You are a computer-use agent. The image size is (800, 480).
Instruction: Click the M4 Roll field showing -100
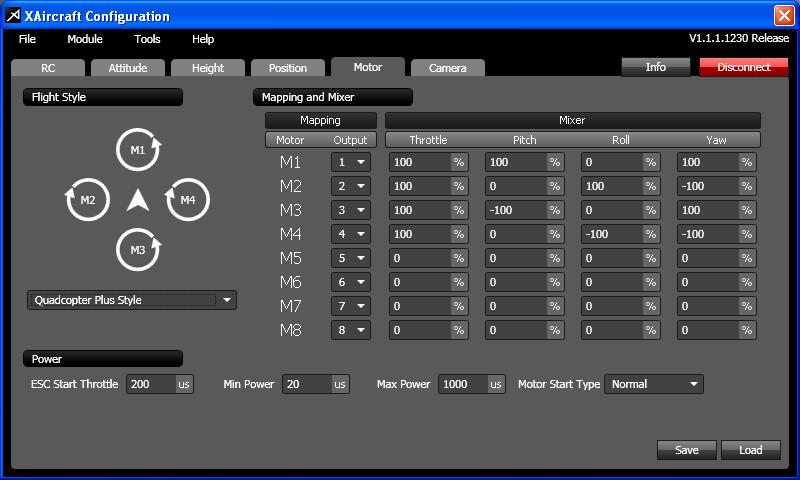(620, 234)
